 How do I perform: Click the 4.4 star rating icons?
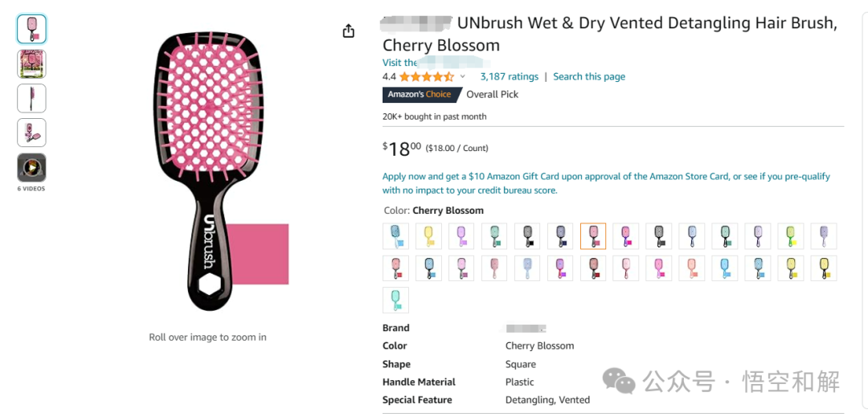pyautogui.click(x=426, y=77)
